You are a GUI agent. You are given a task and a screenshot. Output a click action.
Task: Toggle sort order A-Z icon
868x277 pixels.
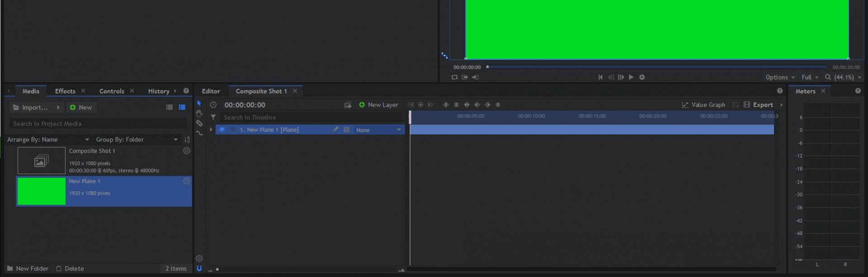(x=187, y=140)
